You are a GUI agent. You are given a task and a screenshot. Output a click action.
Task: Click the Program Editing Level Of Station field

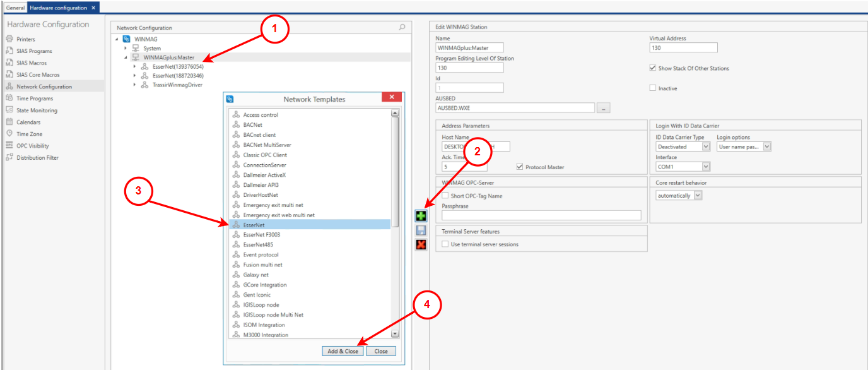tap(469, 68)
